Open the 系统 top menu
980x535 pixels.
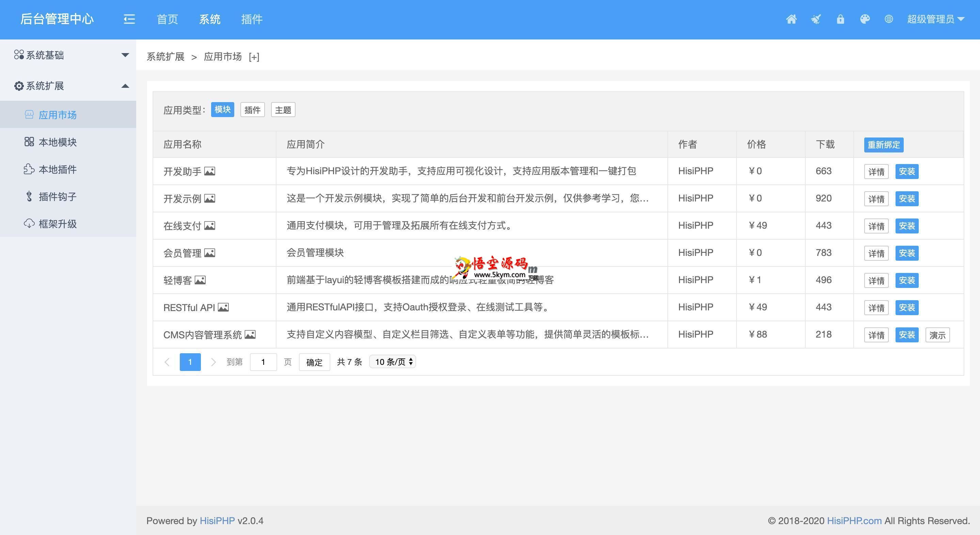tap(210, 19)
